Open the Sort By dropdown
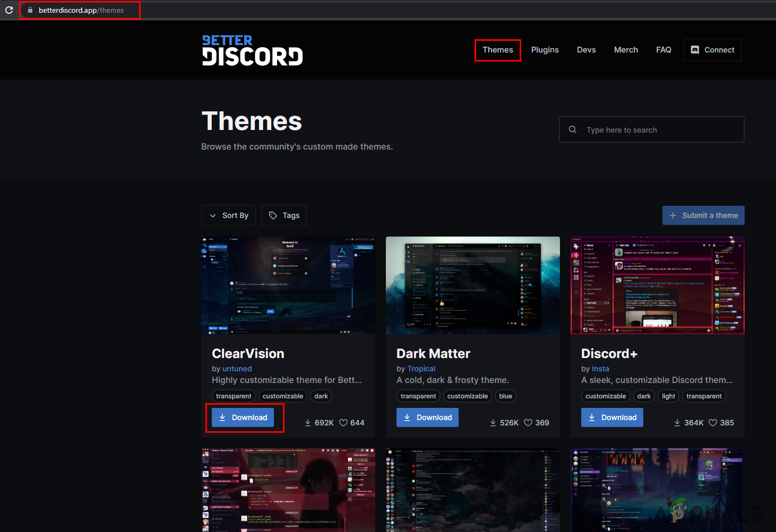Image resolution: width=776 pixels, height=532 pixels. click(229, 215)
